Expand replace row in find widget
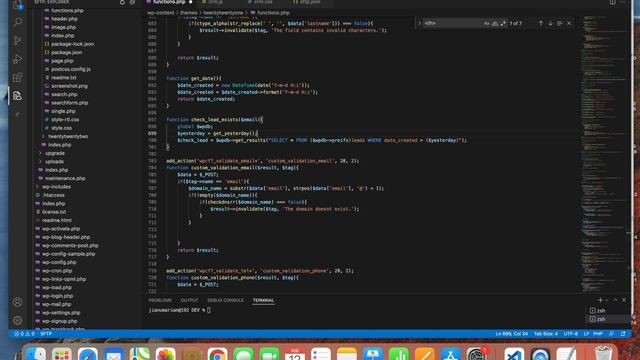 [419, 23]
